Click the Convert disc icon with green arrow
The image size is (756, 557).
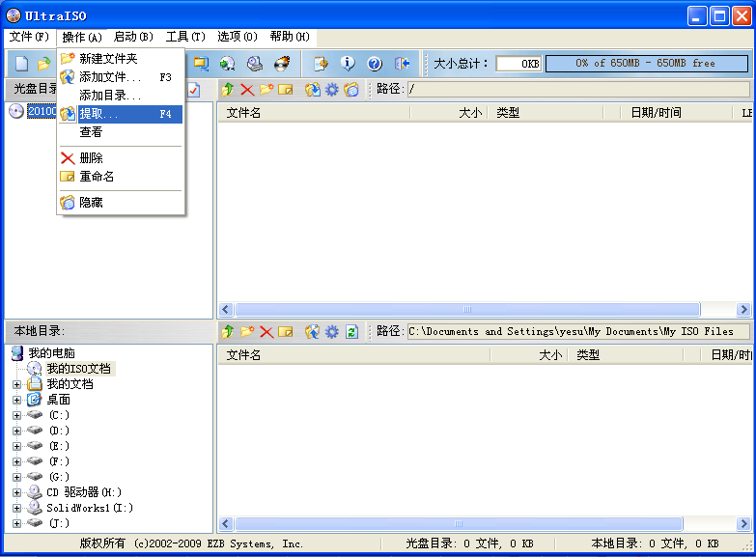227,63
